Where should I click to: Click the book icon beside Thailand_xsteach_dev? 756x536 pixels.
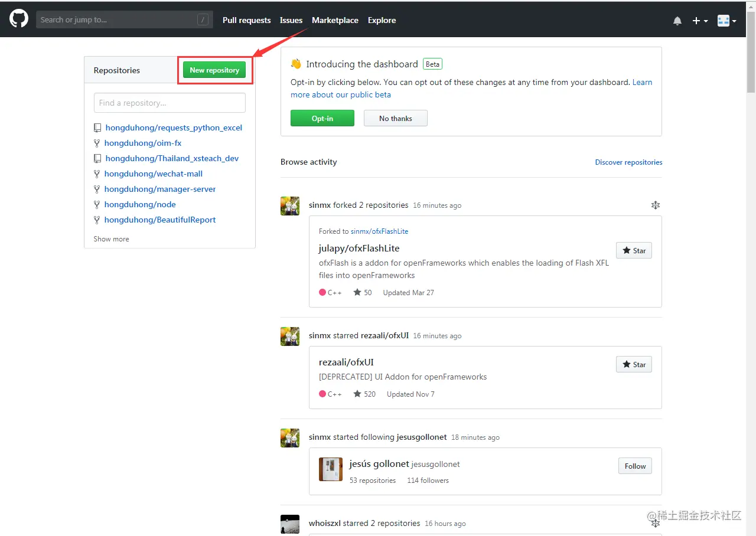pos(97,158)
